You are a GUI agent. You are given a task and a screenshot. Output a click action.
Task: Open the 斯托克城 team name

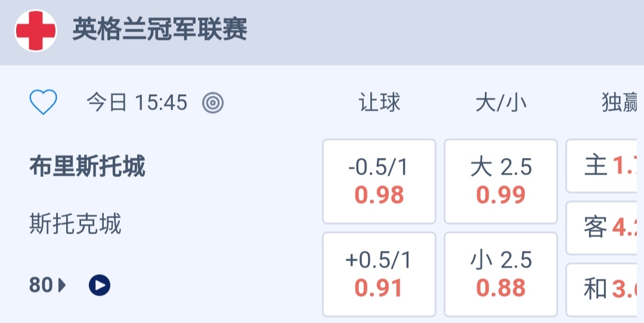[x=75, y=225]
